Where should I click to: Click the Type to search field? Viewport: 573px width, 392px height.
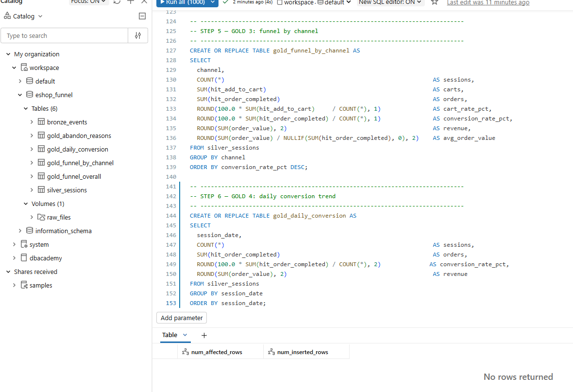64,35
